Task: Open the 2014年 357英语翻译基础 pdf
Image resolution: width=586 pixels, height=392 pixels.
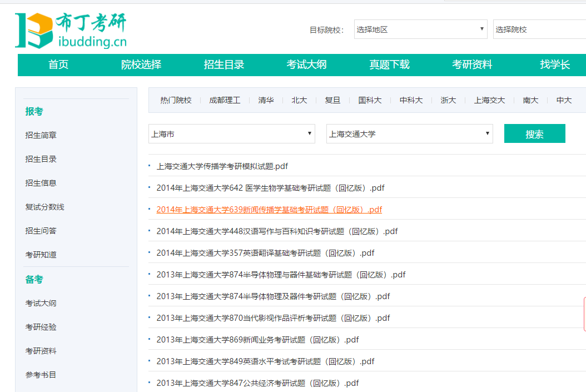Action: point(265,253)
